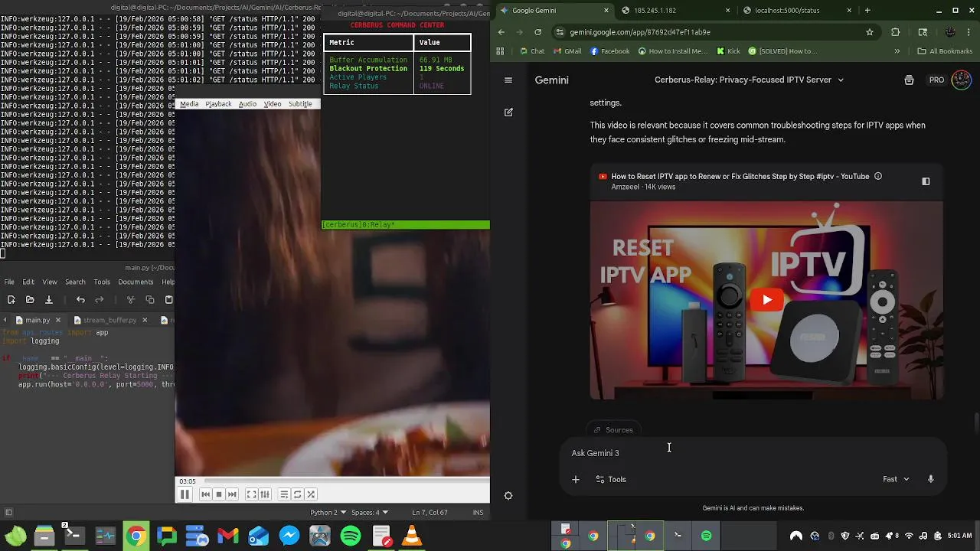The width and height of the screenshot is (980, 551).
Task: Open the Python 2 language dropdown
Action: [328, 512]
